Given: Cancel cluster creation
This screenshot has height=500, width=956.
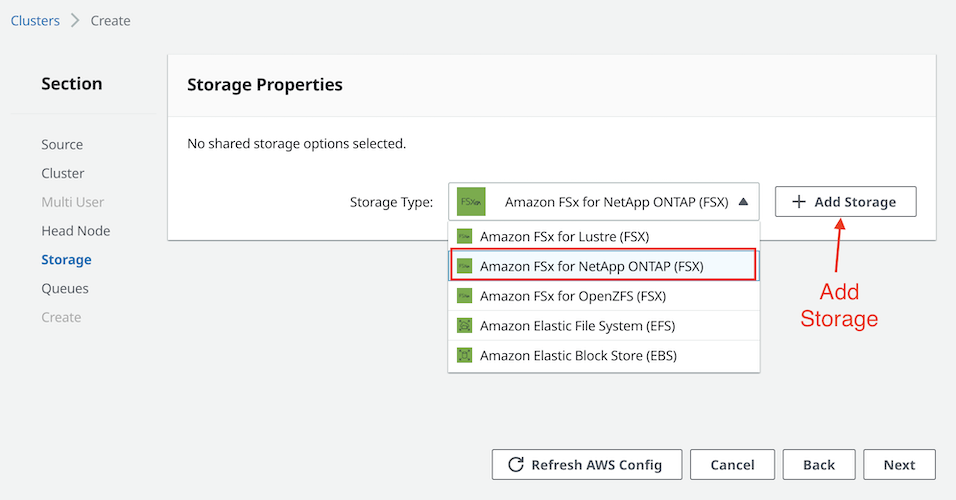Looking at the screenshot, I should pyautogui.click(x=732, y=465).
